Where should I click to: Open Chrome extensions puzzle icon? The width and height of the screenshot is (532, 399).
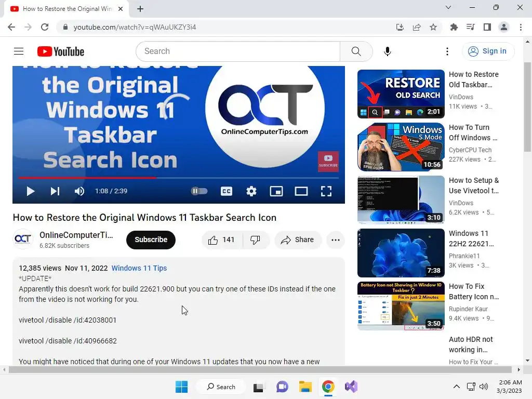(x=454, y=27)
